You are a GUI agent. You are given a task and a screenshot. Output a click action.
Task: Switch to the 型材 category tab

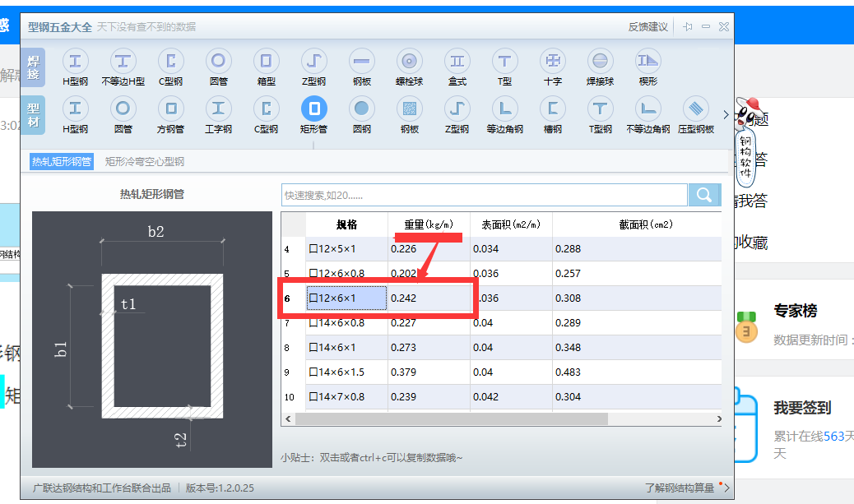coord(33,115)
